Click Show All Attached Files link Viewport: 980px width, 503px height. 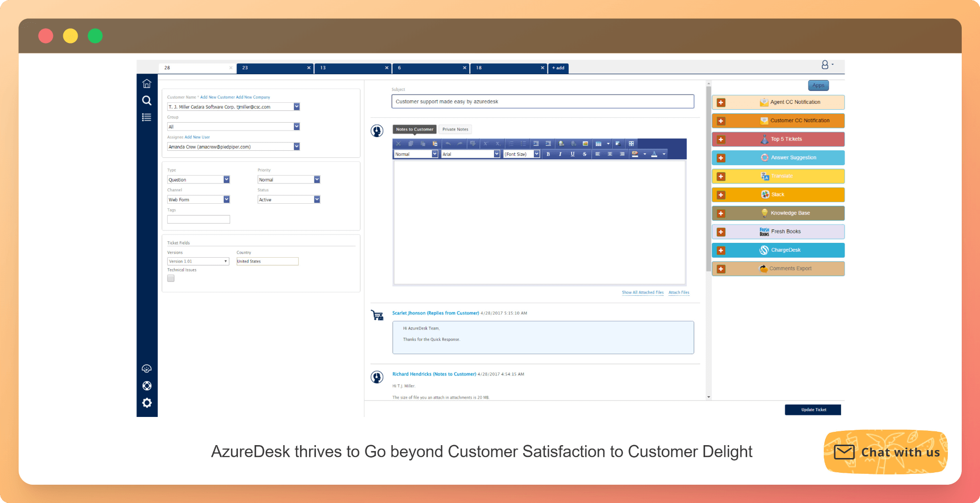point(643,292)
